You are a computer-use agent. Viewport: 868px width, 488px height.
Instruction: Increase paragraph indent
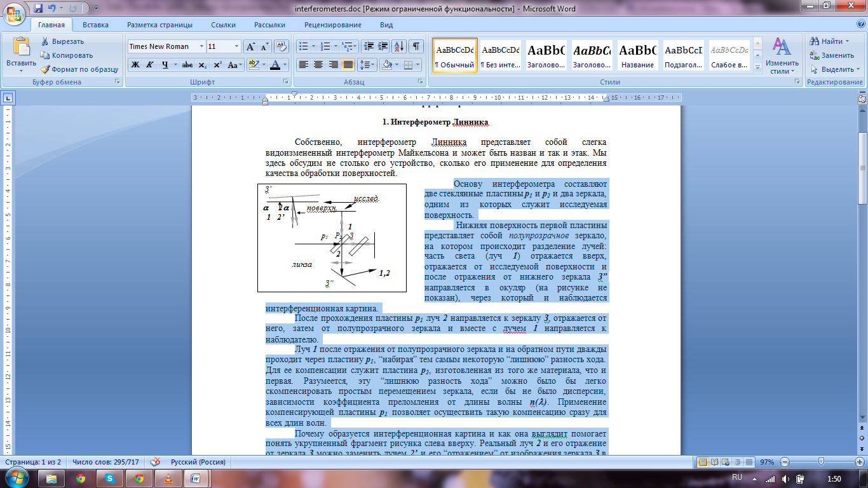point(383,46)
